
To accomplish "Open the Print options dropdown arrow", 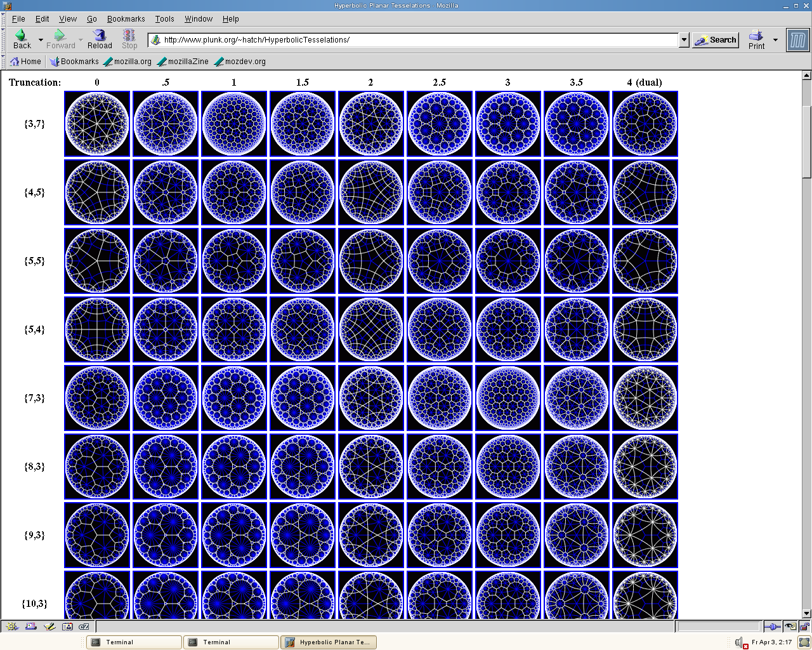I will point(775,40).
